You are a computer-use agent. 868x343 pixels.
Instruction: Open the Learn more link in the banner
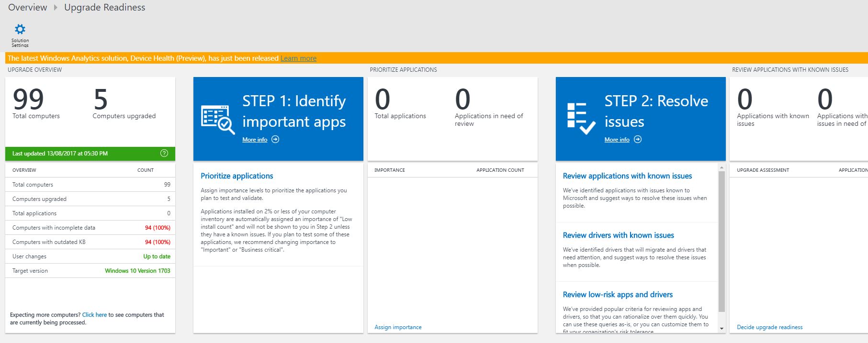299,58
